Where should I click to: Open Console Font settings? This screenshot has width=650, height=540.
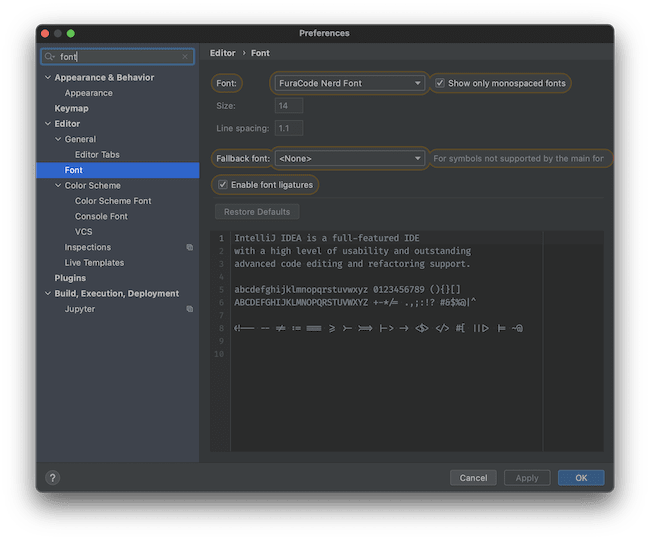[x=101, y=216]
